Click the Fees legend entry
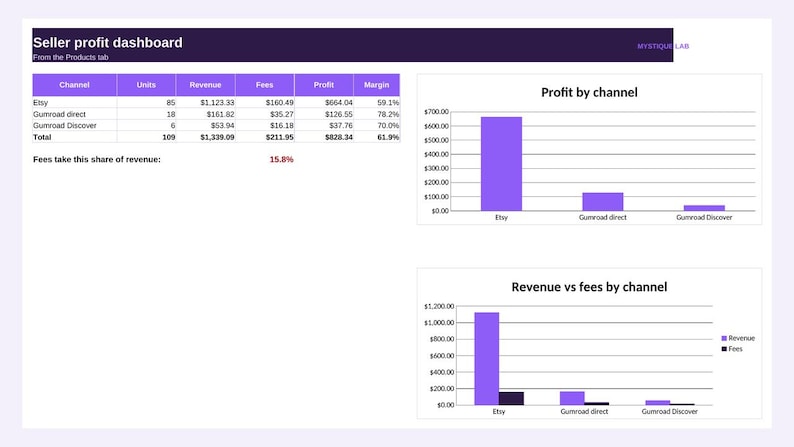The width and height of the screenshot is (794, 447). [x=732, y=349]
